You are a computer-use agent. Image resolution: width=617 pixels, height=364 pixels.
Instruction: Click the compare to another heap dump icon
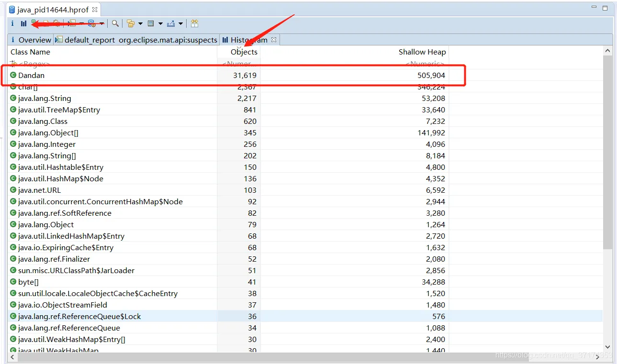coord(194,23)
